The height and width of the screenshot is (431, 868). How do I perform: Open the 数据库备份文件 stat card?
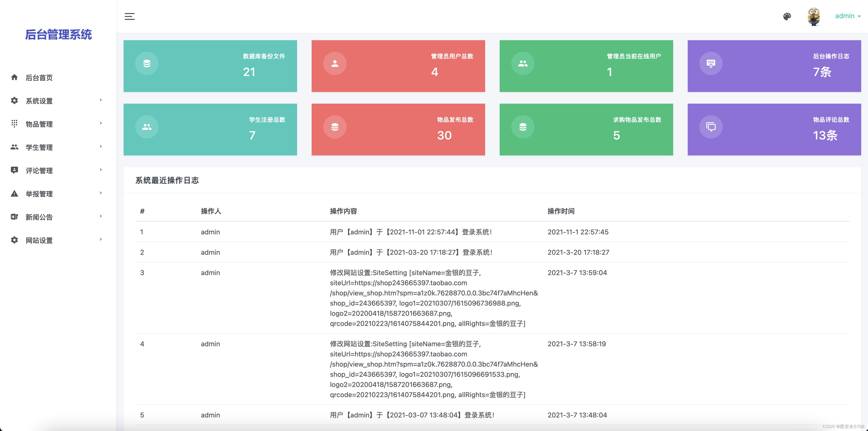click(x=210, y=66)
